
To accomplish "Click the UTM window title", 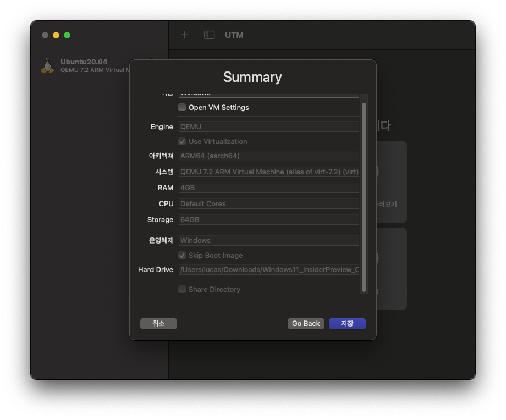I will [x=234, y=35].
